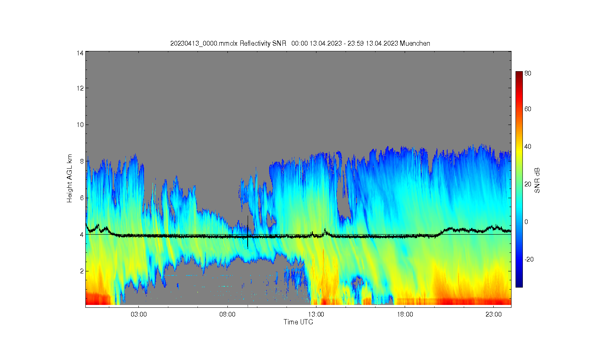Click the height tick label 12

point(81,88)
